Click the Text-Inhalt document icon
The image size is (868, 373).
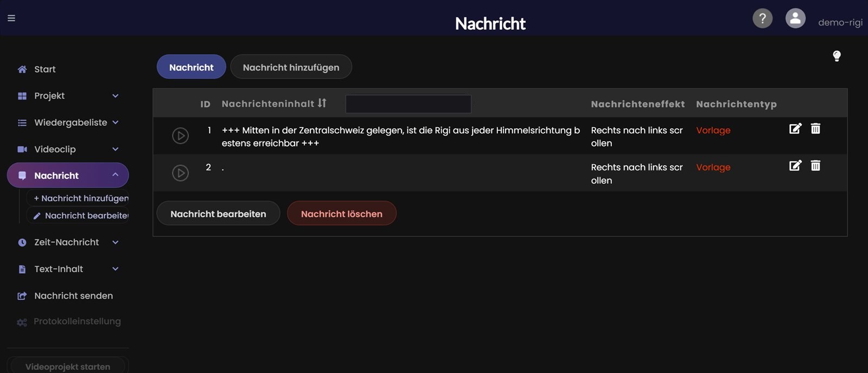click(22, 269)
